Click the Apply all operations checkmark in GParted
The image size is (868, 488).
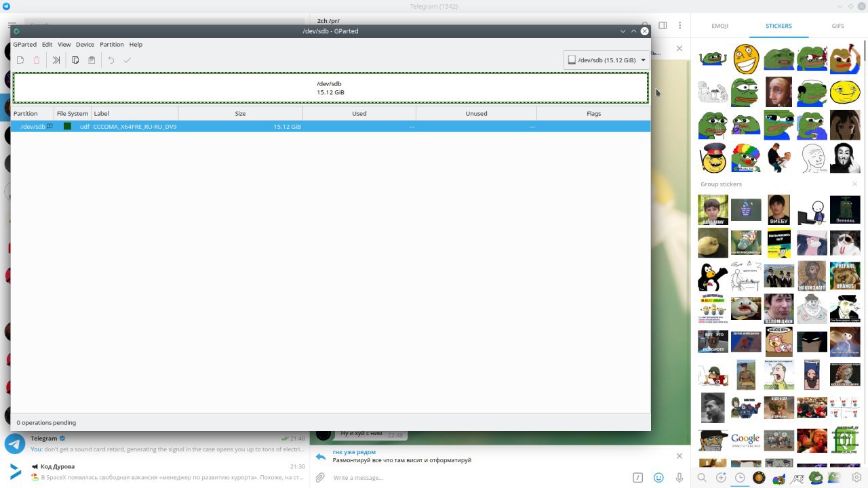pos(127,60)
